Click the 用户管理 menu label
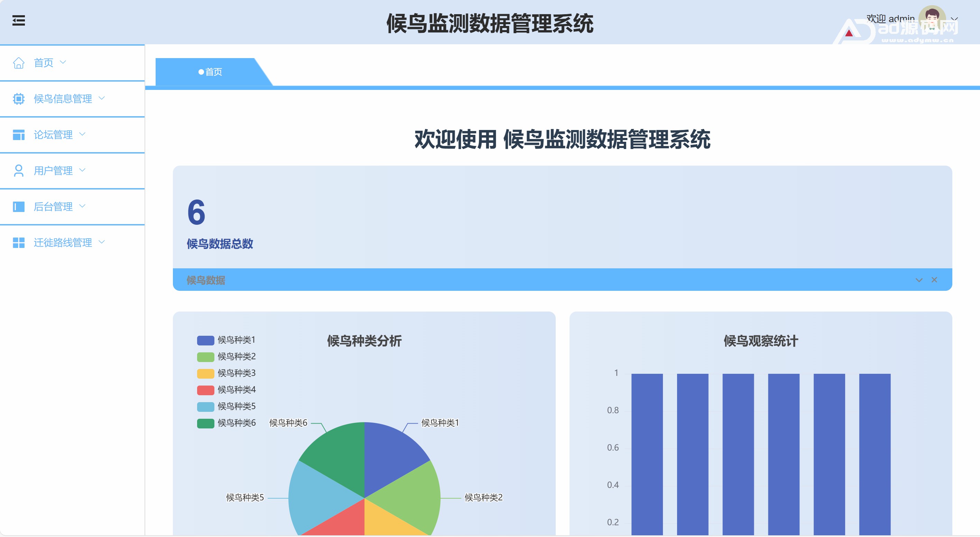Viewport: 980px width, 537px height. (x=53, y=171)
